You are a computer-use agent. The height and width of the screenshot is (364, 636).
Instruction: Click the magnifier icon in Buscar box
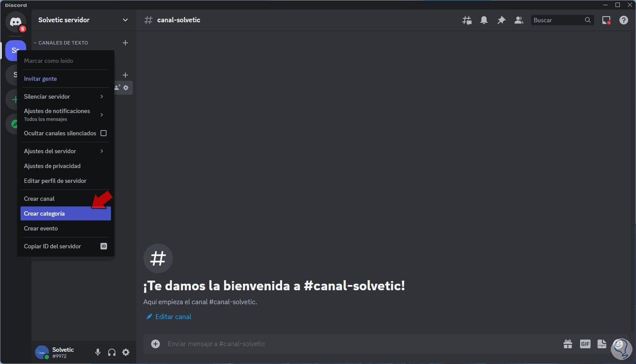point(588,20)
